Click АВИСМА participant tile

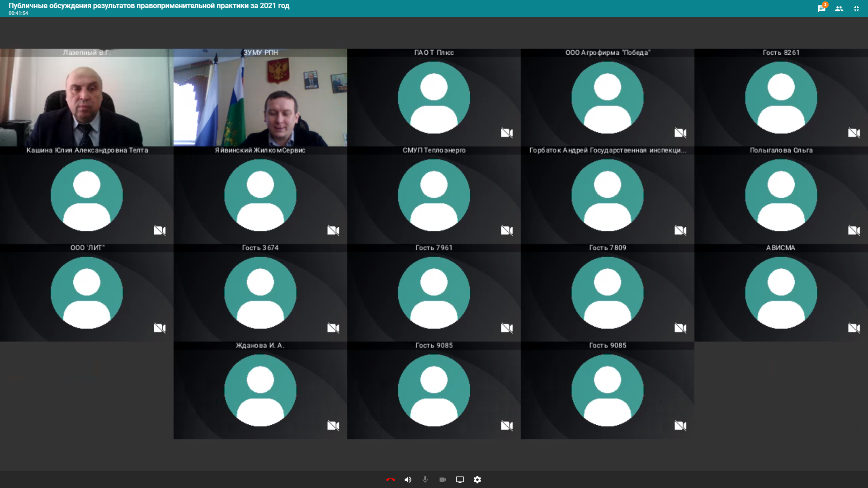point(781,293)
